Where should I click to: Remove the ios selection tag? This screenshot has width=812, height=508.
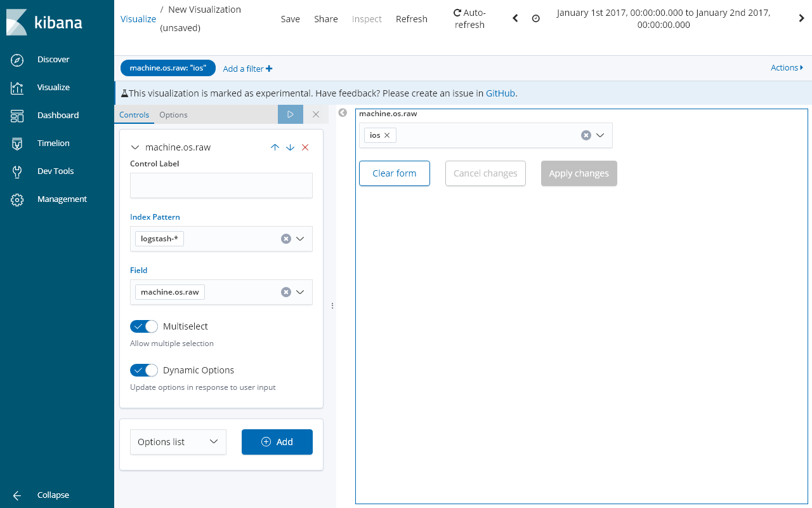pyautogui.click(x=387, y=135)
